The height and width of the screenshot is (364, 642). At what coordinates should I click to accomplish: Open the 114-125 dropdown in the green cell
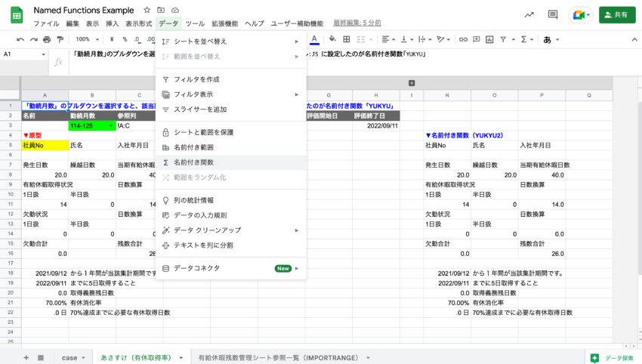[x=112, y=126]
